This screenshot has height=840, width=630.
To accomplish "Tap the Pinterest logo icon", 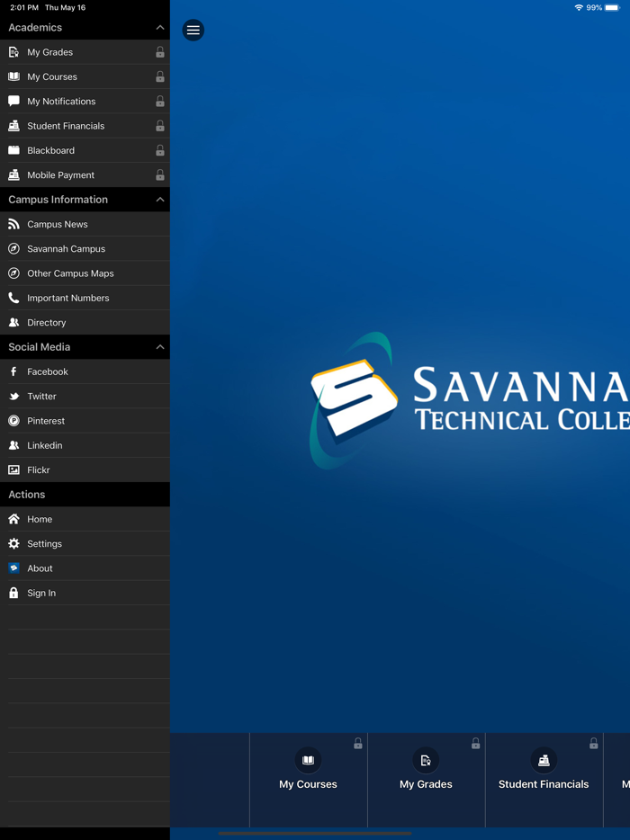I will coord(13,421).
